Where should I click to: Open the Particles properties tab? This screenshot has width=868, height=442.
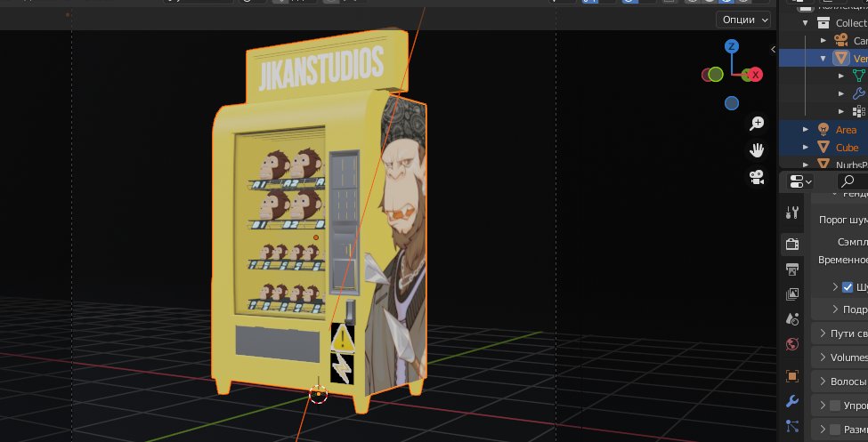pos(792,426)
